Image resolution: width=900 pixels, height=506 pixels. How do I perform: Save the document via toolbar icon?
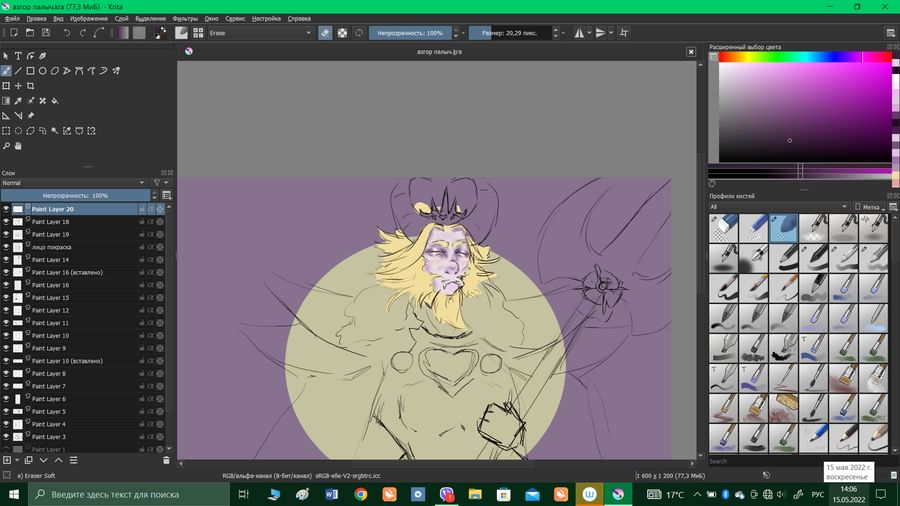point(46,33)
